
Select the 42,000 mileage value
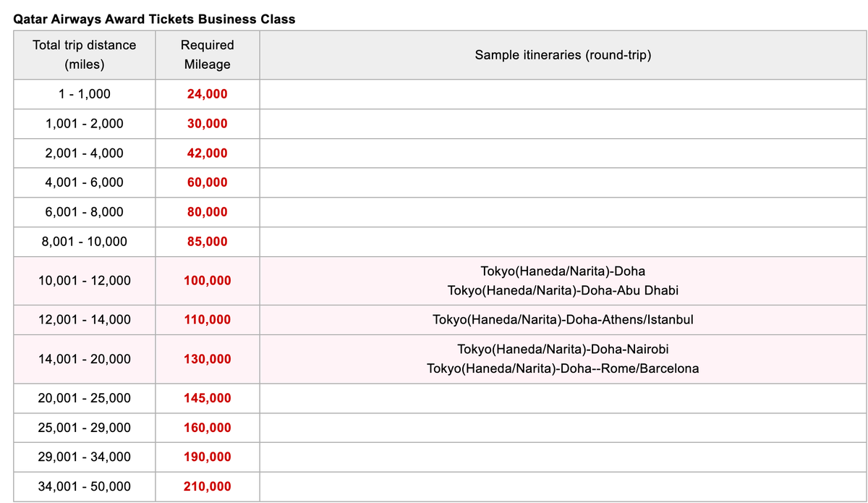tap(208, 153)
